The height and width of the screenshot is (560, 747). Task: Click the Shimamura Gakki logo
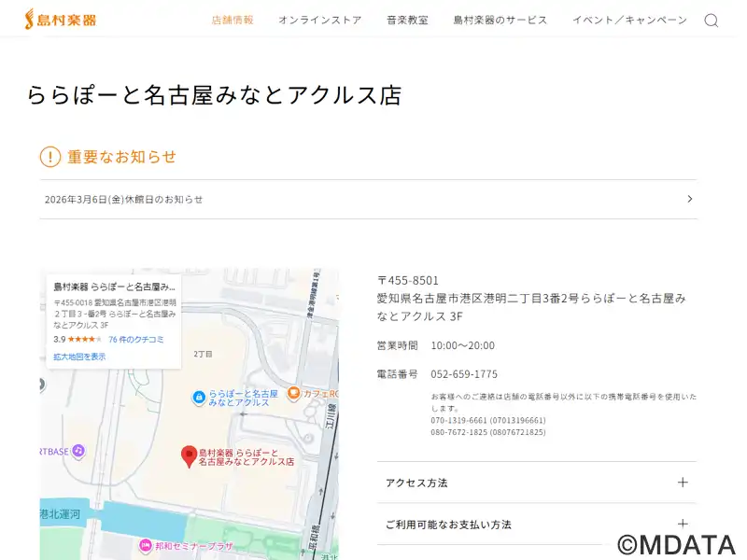(x=60, y=20)
